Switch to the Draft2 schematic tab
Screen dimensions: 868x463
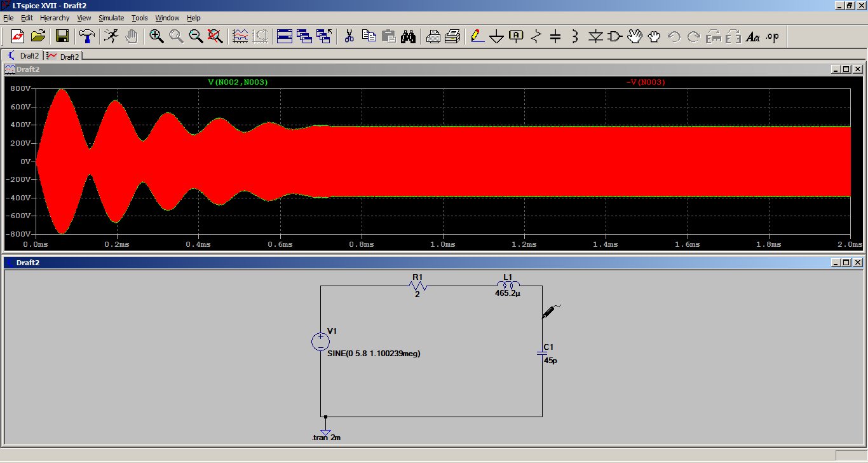(x=23, y=56)
